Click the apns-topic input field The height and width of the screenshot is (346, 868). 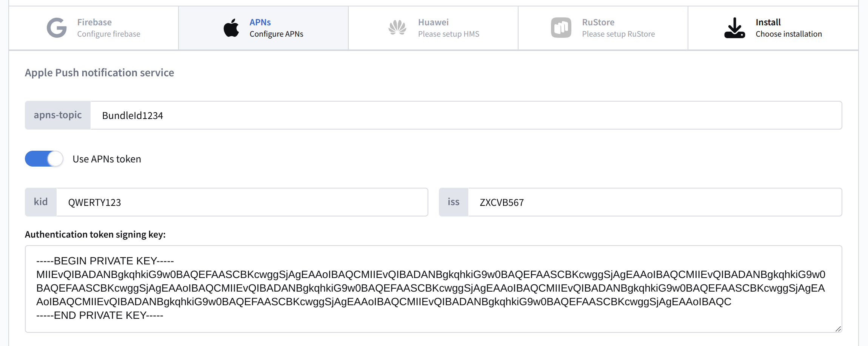(x=466, y=116)
